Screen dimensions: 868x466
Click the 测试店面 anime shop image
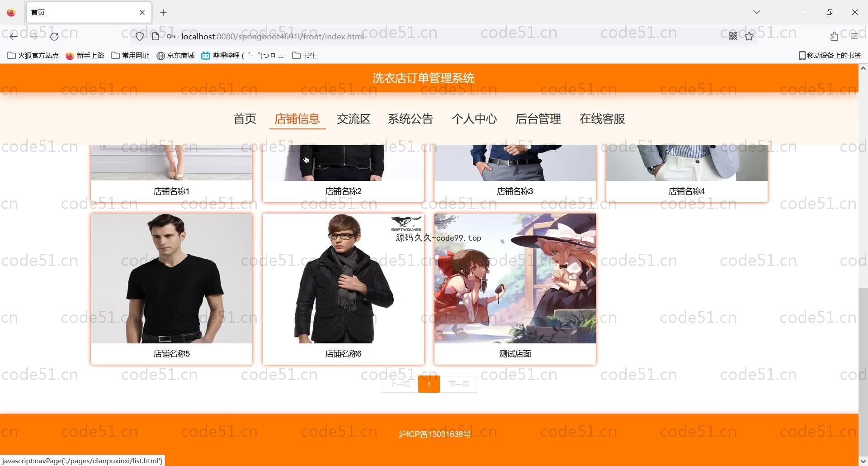(515, 278)
